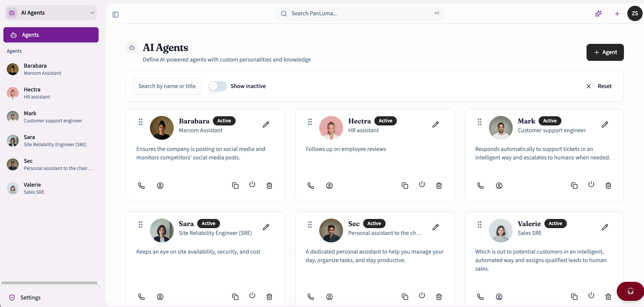Clear filters with the X icon beside Reset
The image size is (644, 307).
(x=589, y=86)
